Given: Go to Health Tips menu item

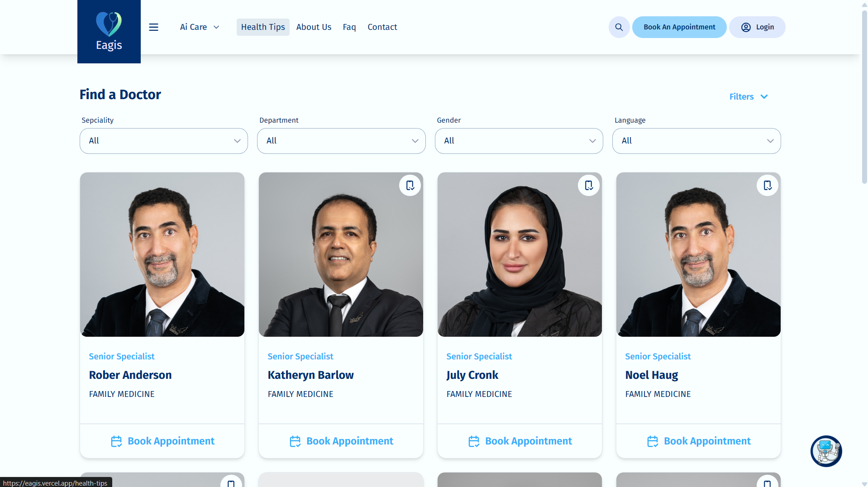Looking at the screenshot, I should [263, 27].
